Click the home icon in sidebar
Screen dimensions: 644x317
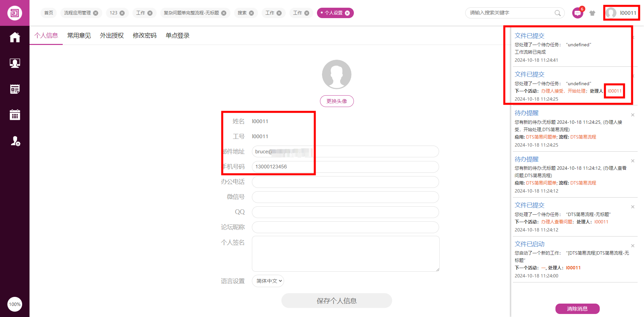point(15,37)
